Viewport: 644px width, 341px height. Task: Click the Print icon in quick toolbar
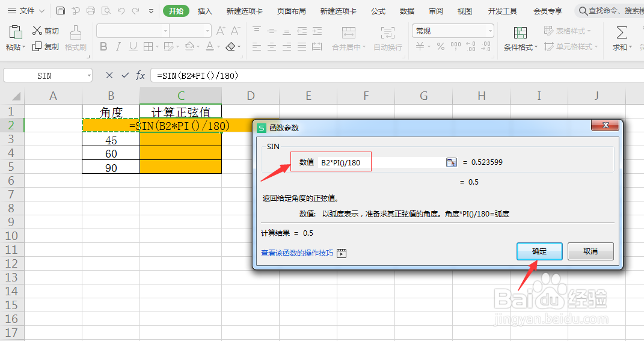pyautogui.click(x=91, y=11)
